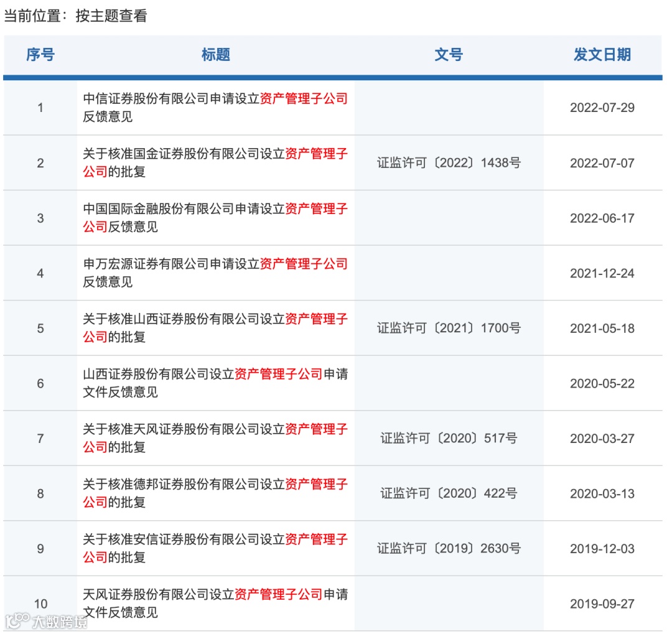Open 中信证券股份有限公司申请设立资产管理子公司反馈意见 link
The image size is (672, 634).
(215, 108)
